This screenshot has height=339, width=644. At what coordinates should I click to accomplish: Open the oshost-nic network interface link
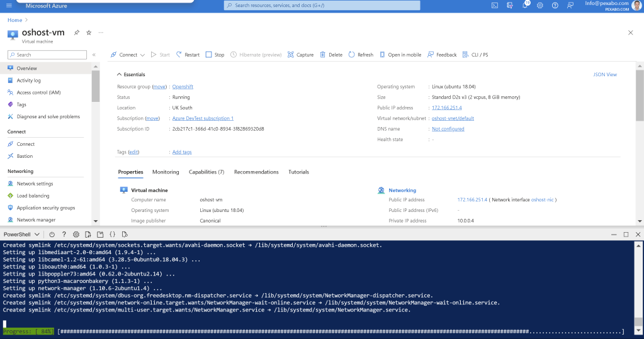coord(543,200)
